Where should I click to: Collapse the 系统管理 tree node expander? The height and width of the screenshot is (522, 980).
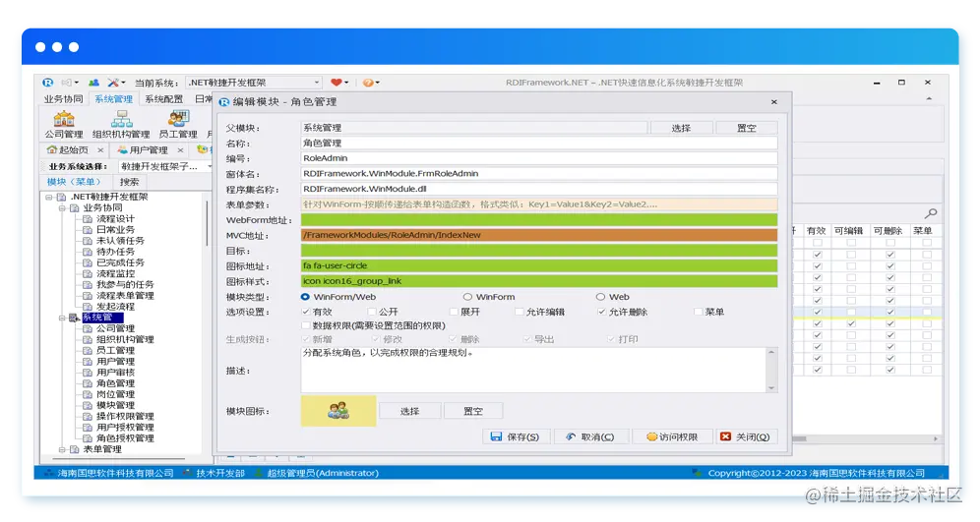pyautogui.click(x=62, y=318)
